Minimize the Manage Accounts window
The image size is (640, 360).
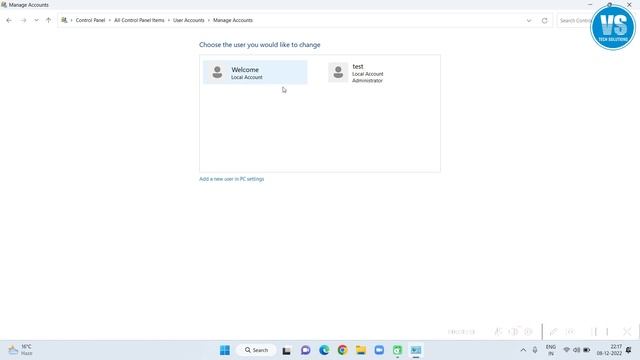(590, 4)
